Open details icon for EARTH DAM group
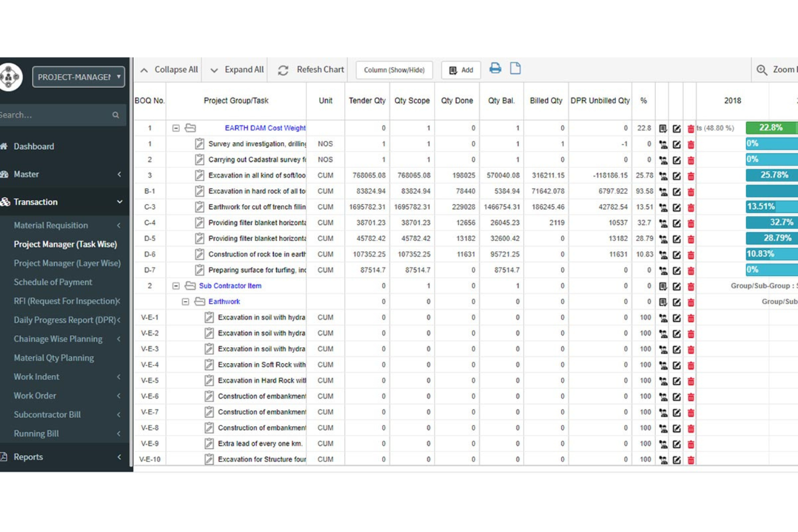Viewport: 798px width, 532px height. pos(663,128)
